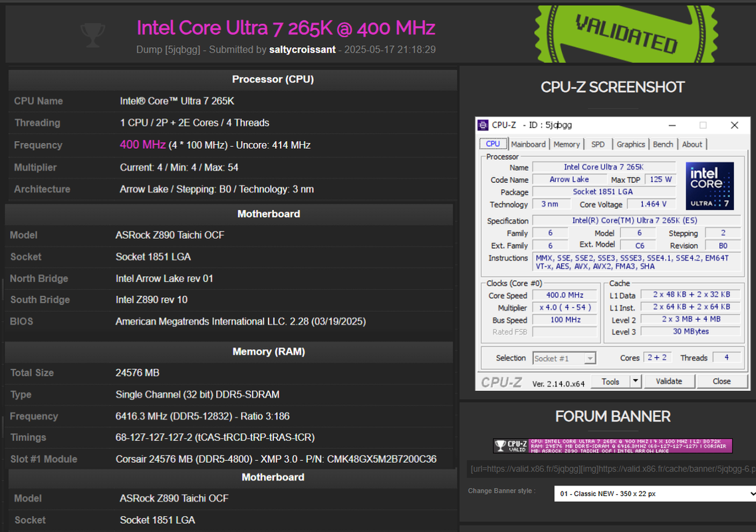Open the About tab in CPU-Z
This screenshot has height=532, width=756.
692,144
